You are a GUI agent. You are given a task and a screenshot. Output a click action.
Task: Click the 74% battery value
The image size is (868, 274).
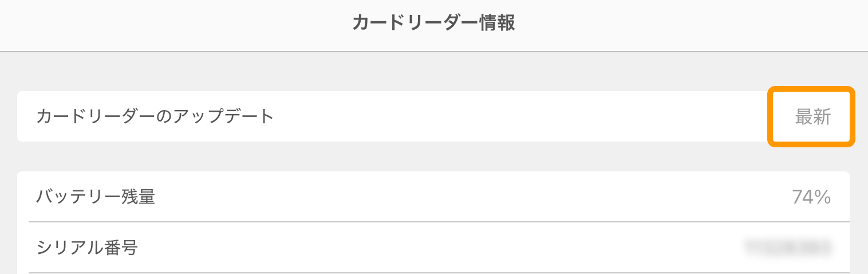[811, 197]
